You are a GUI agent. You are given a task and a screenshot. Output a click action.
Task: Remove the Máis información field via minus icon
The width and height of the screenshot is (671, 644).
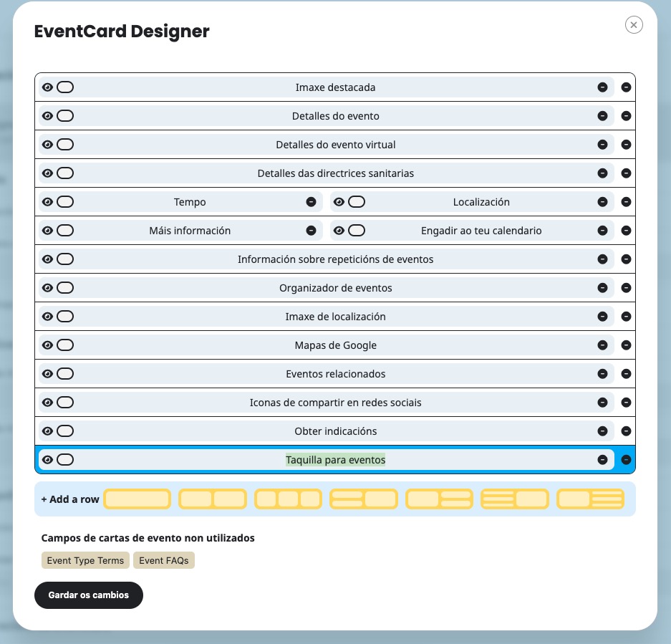pyautogui.click(x=311, y=231)
